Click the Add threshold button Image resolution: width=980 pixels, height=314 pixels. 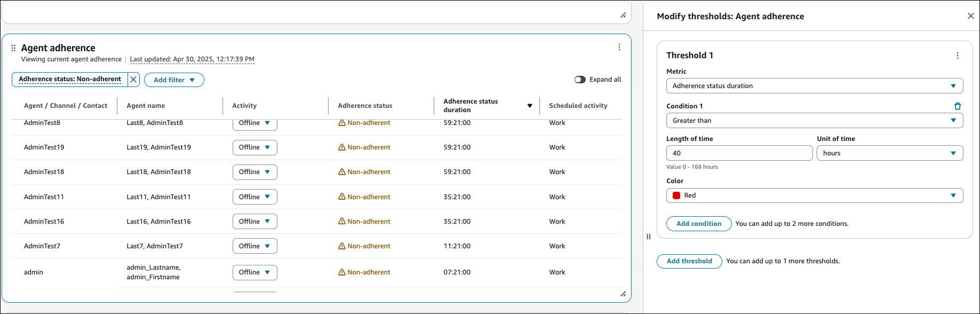tap(689, 261)
